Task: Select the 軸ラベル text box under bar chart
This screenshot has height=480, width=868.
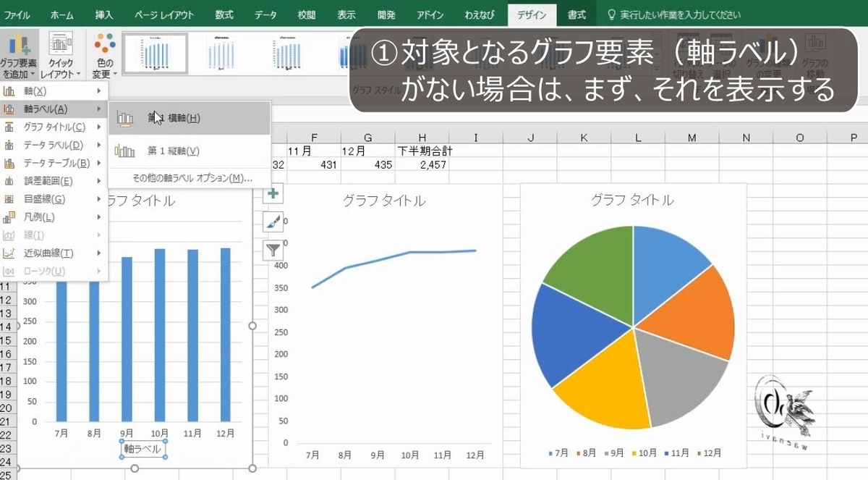Action: (x=144, y=450)
